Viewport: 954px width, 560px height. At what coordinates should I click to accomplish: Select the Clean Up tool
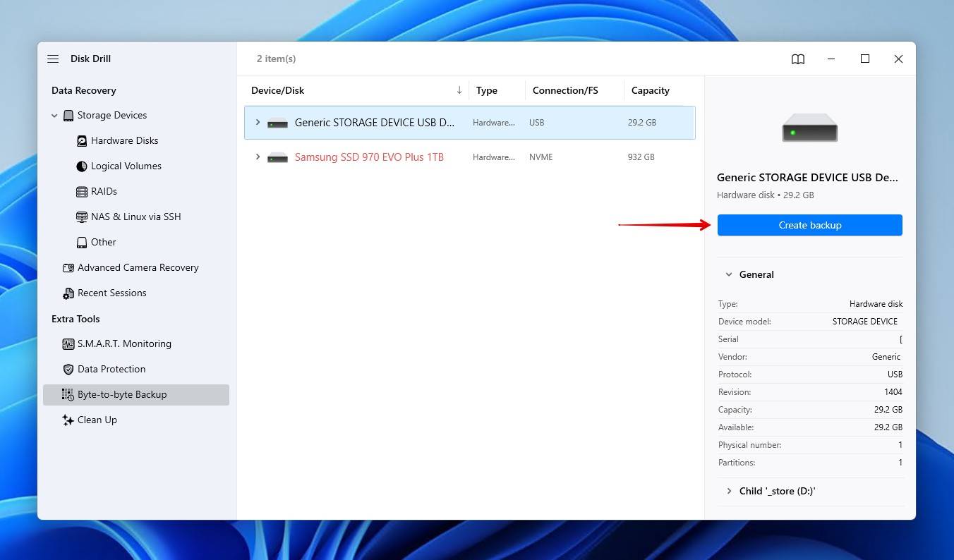97,420
